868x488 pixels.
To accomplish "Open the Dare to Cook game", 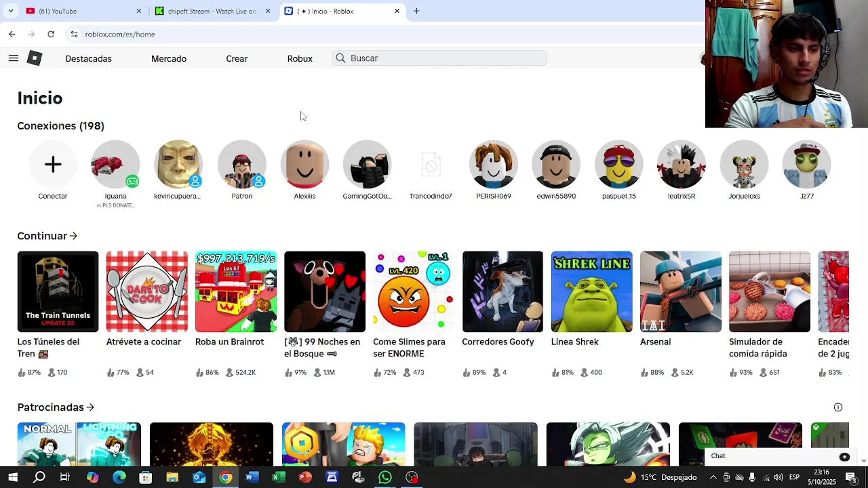I will tap(146, 291).
